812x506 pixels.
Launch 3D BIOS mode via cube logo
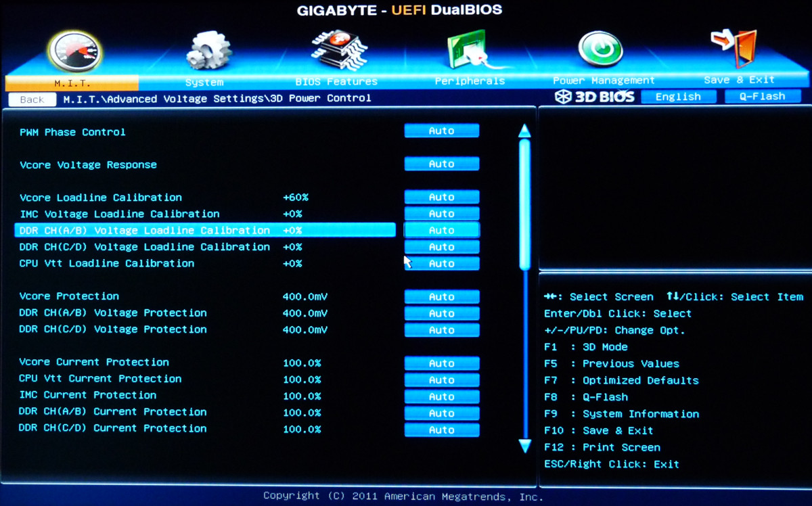[594, 97]
